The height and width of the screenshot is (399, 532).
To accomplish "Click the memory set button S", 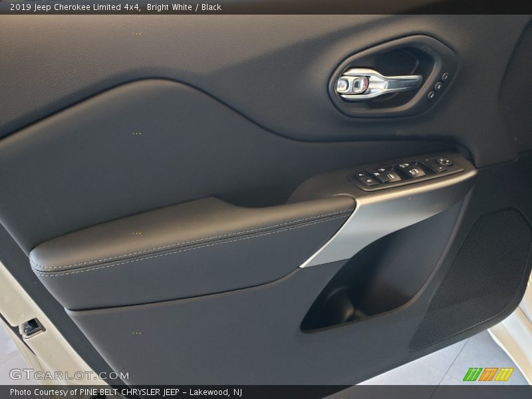I will click(x=438, y=86).
